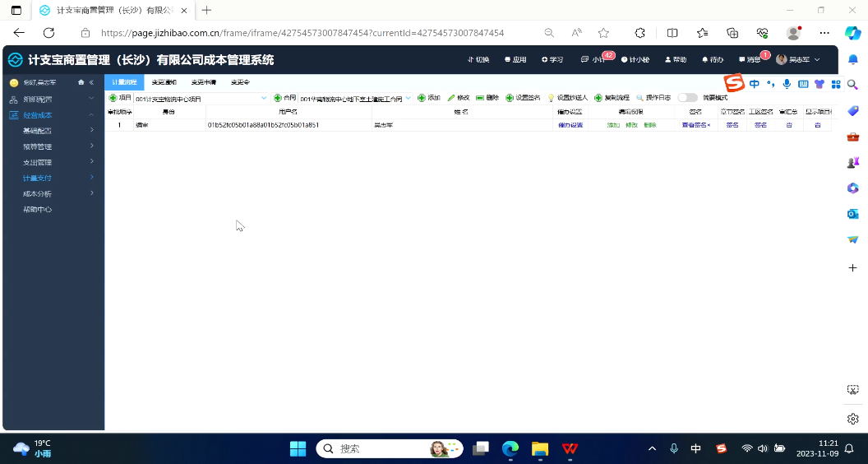Switch to the 变更申请 tab

[204, 82]
